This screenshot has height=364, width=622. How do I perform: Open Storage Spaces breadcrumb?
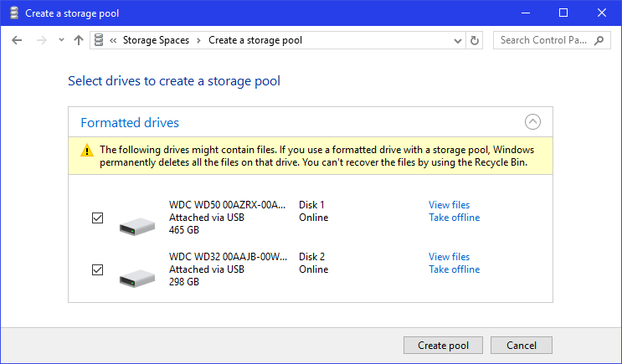156,40
